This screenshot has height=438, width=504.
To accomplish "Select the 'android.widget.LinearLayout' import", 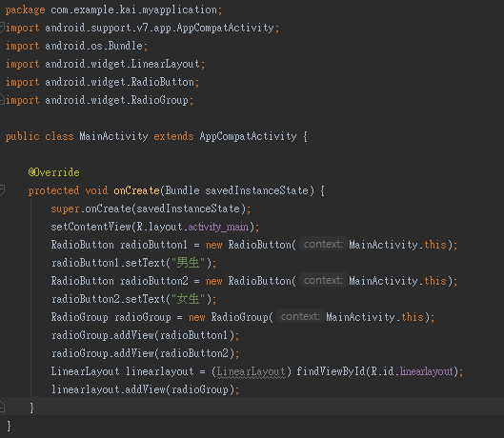I will pyautogui.click(x=123, y=64).
